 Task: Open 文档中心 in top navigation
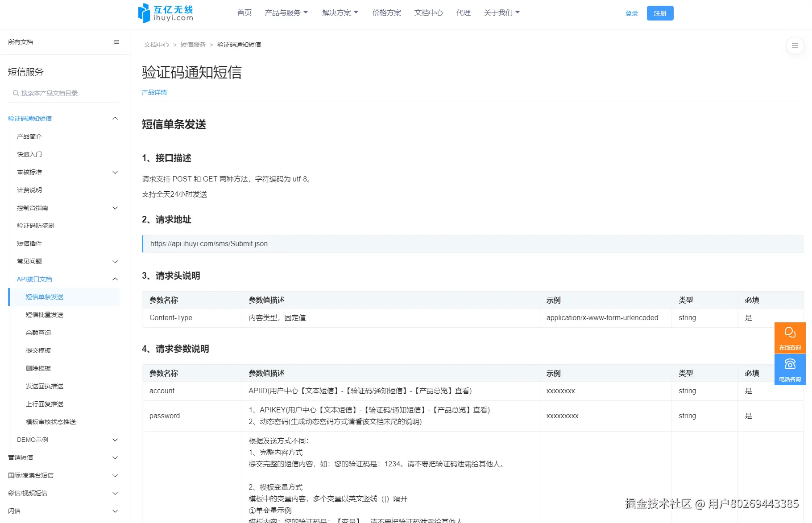[x=428, y=12]
